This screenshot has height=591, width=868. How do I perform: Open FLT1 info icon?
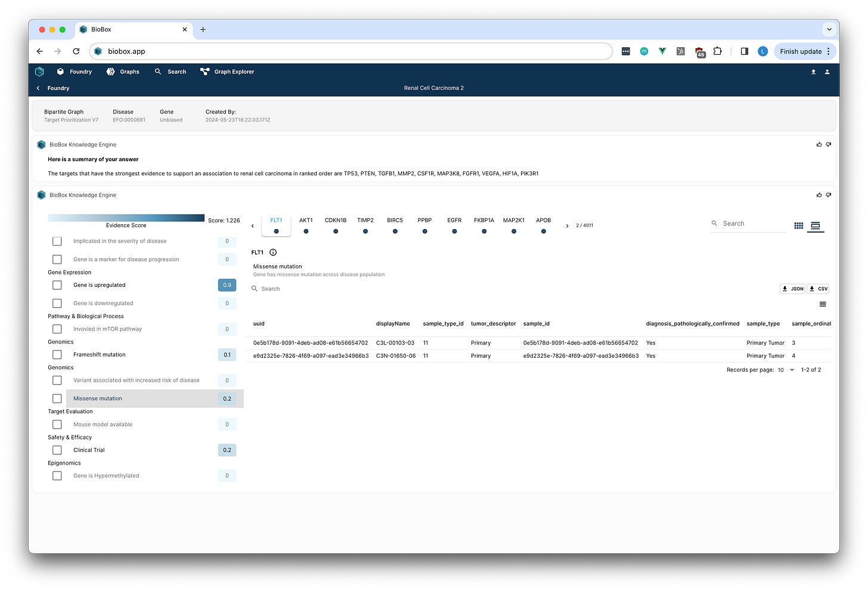click(x=273, y=252)
